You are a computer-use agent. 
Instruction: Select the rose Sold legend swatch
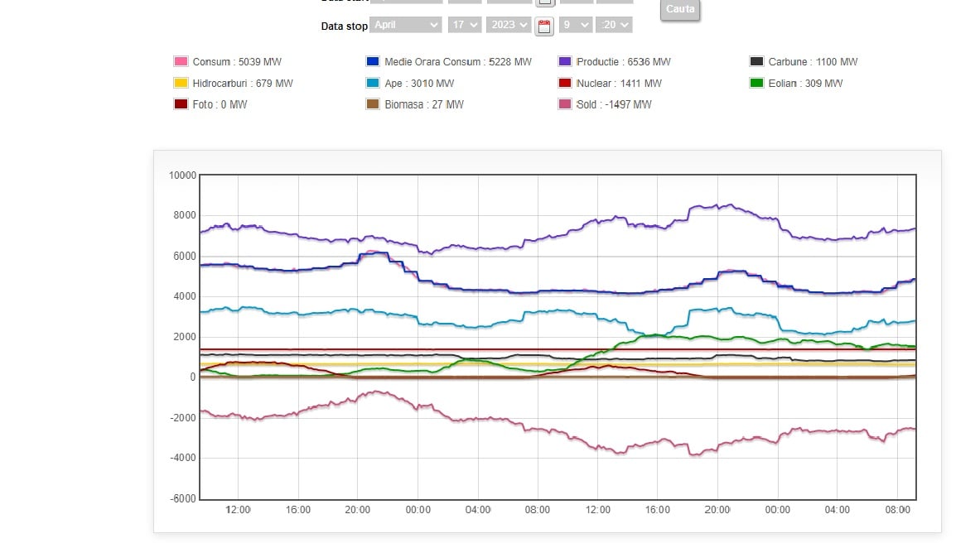point(565,104)
